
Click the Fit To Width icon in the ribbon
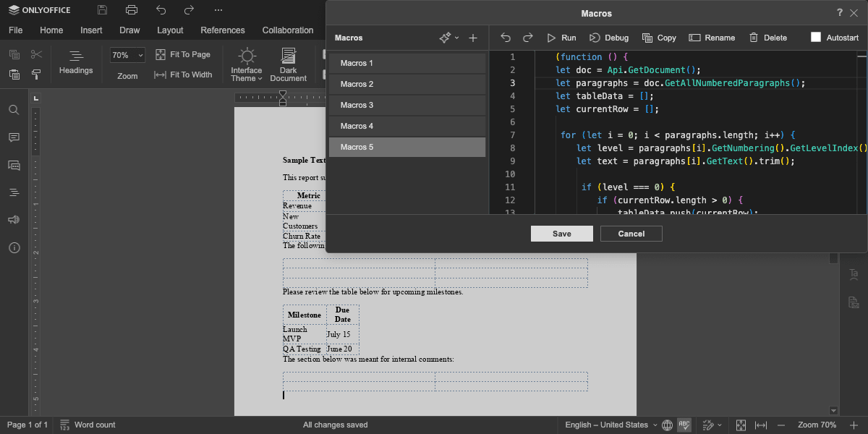(161, 75)
